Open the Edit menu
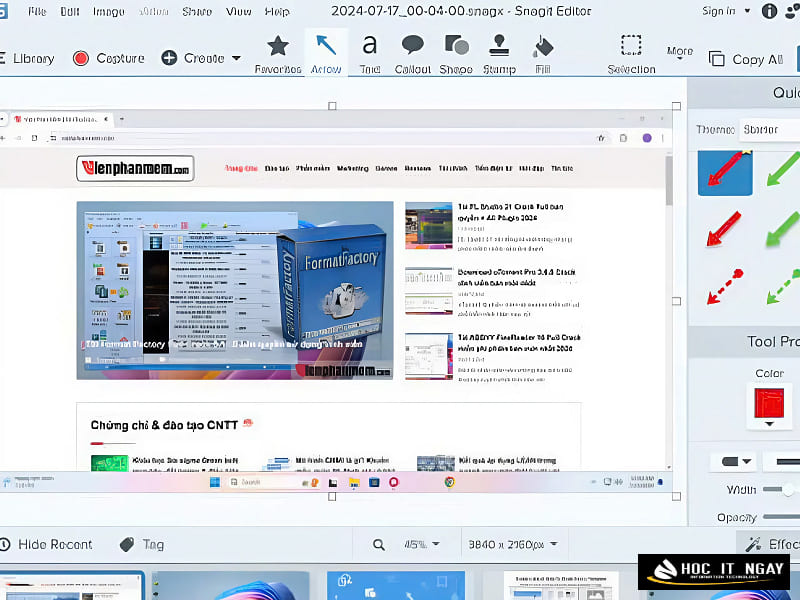 [70, 11]
